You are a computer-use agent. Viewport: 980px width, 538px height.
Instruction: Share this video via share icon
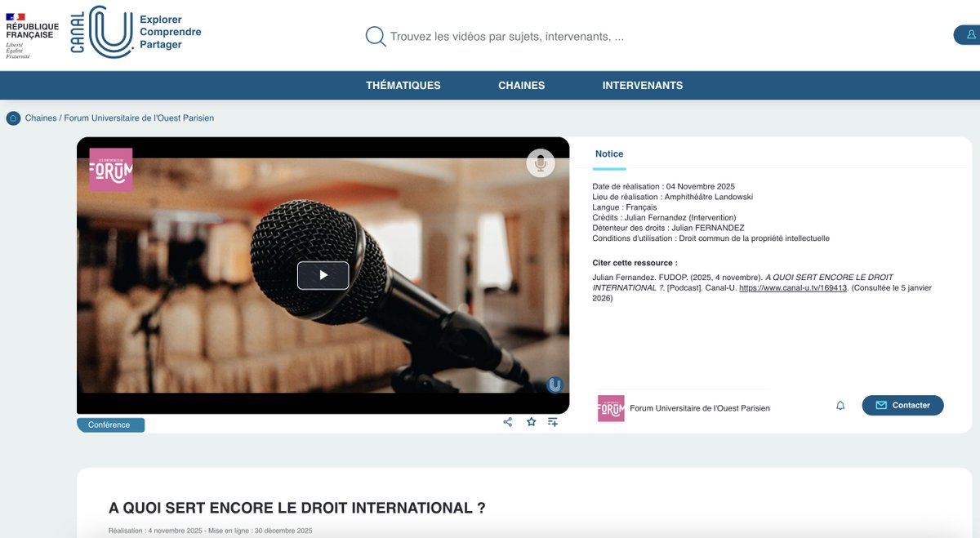click(508, 422)
